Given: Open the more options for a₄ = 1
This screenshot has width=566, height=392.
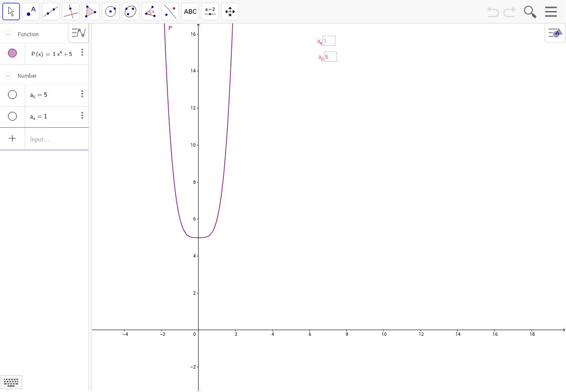Looking at the screenshot, I should [x=82, y=115].
